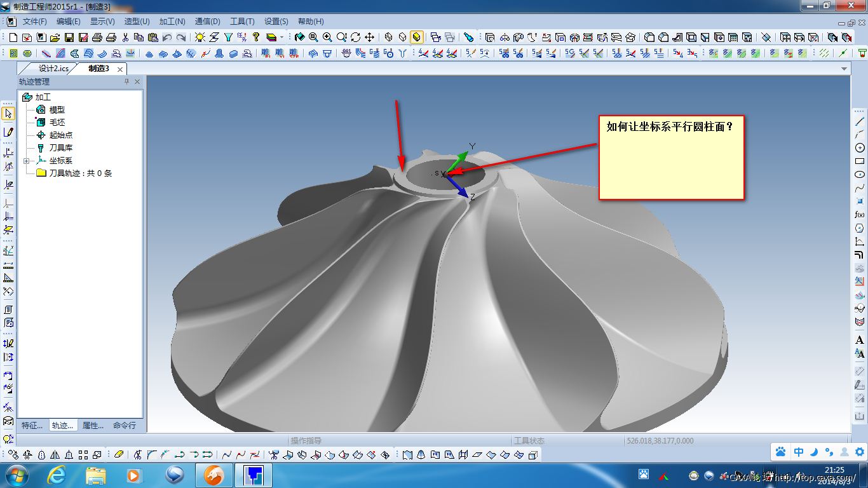Viewport: 868px width, 488px height.
Task: Select 刀具库 in the tree
Action: click(x=60, y=148)
